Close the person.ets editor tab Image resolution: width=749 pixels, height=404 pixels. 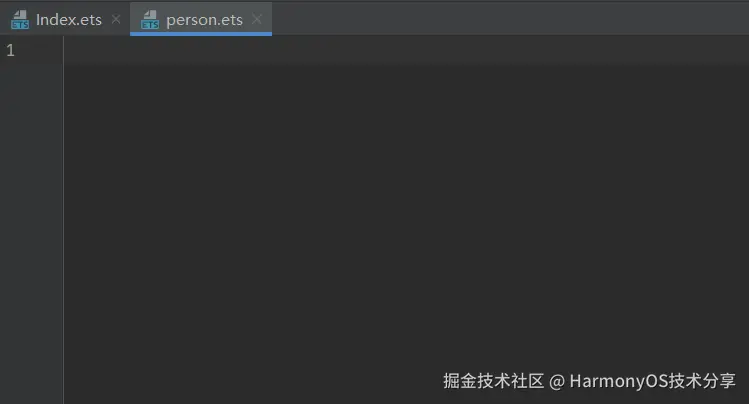(x=257, y=19)
